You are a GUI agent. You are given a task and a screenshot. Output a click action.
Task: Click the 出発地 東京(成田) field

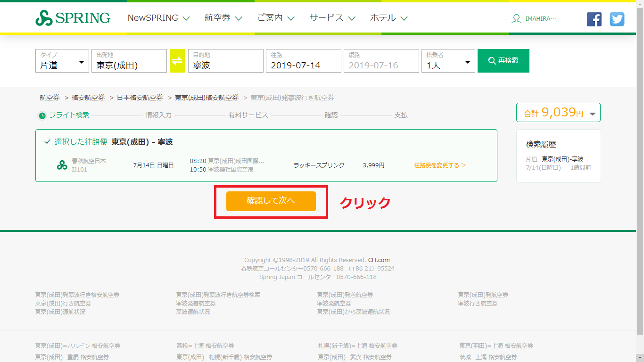129,61
